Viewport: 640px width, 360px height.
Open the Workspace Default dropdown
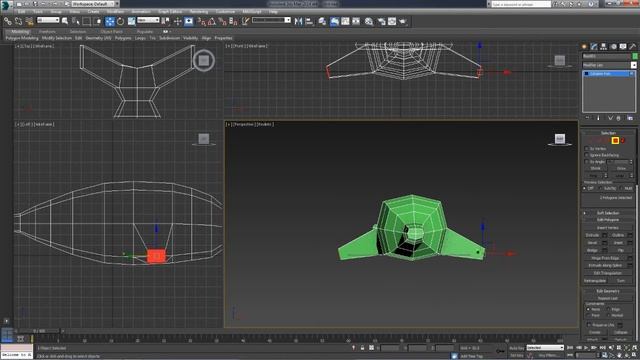coord(95,4)
